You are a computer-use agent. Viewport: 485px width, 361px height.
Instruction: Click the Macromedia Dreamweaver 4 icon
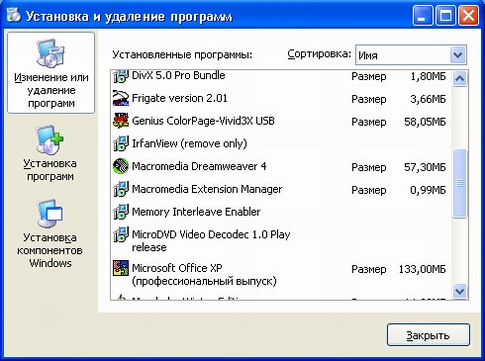coord(121,166)
